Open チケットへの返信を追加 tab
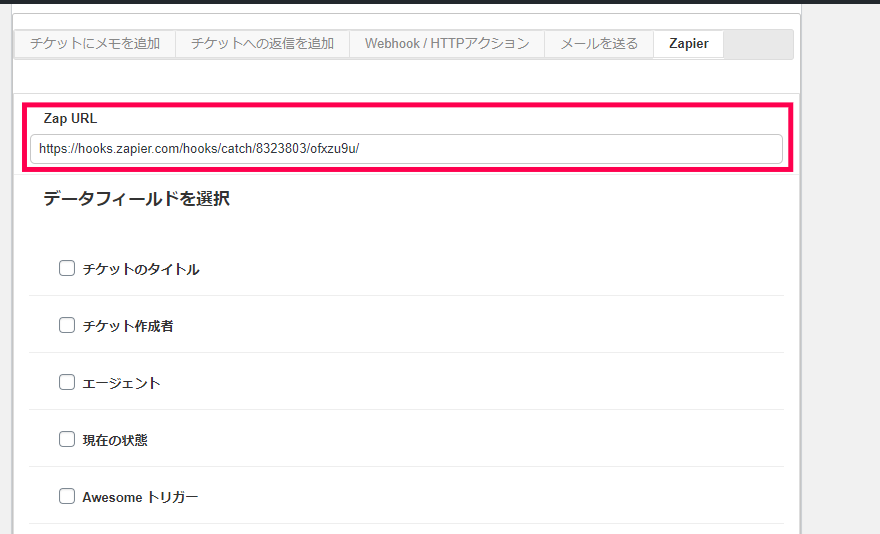This screenshot has width=880, height=534. click(262, 44)
